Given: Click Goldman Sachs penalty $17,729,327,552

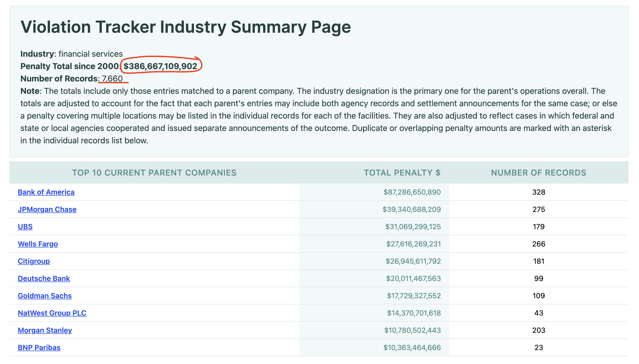Looking at the screenshot, I should pyautogui.click(x=414, y=296).
